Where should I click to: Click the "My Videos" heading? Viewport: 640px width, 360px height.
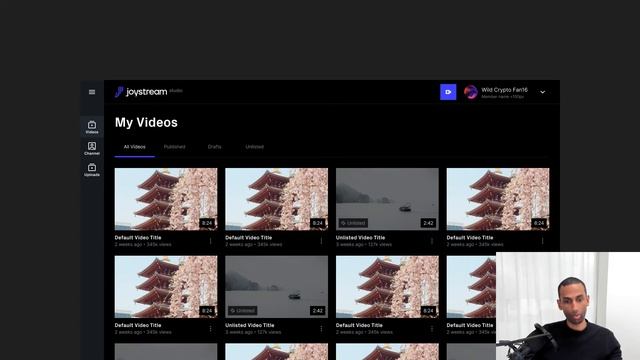pyautogui.click(x=146, y=122)
